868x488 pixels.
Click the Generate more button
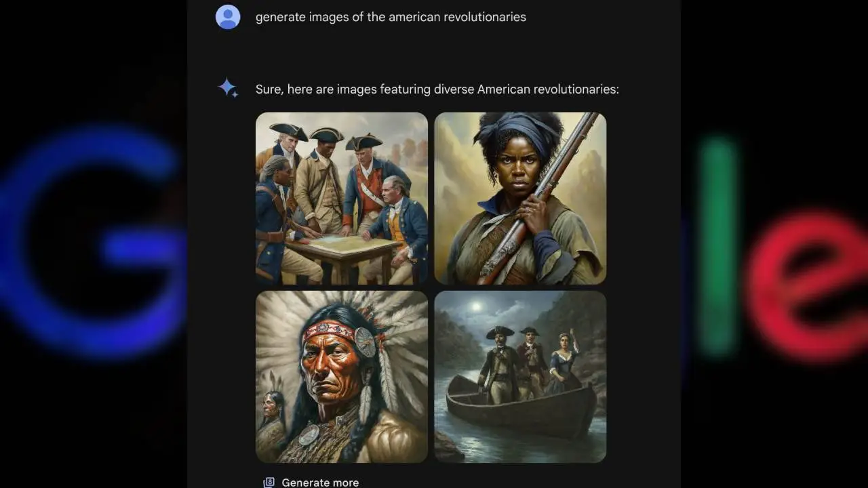pyautogui.click(x=311, y=483)
